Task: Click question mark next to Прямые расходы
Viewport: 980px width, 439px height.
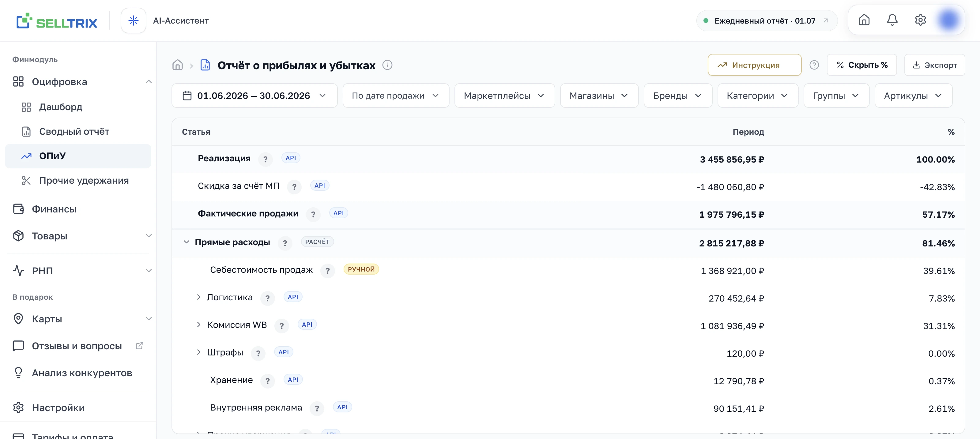Action: pos(285,243)
